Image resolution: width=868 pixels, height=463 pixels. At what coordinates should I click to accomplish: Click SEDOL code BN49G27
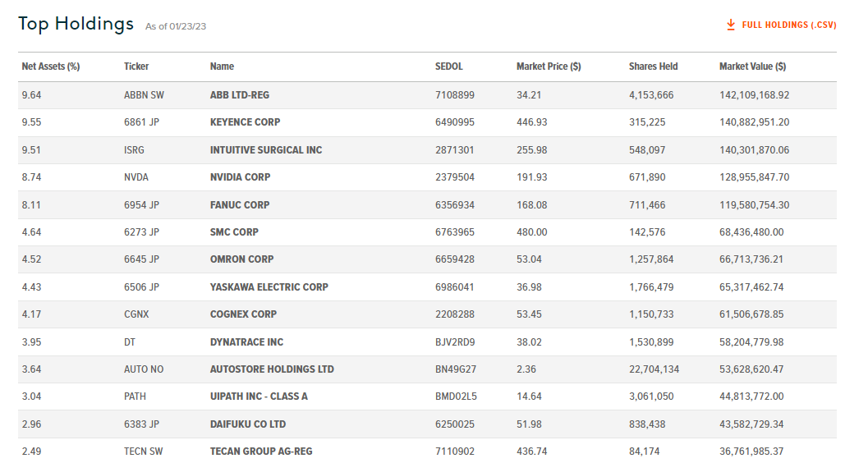tap(456, 369)
